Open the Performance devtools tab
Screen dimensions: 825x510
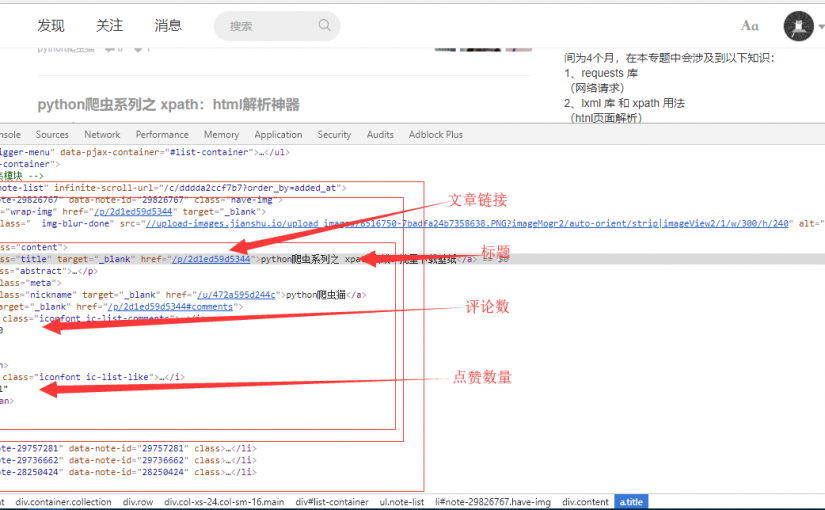pos(162,134)
